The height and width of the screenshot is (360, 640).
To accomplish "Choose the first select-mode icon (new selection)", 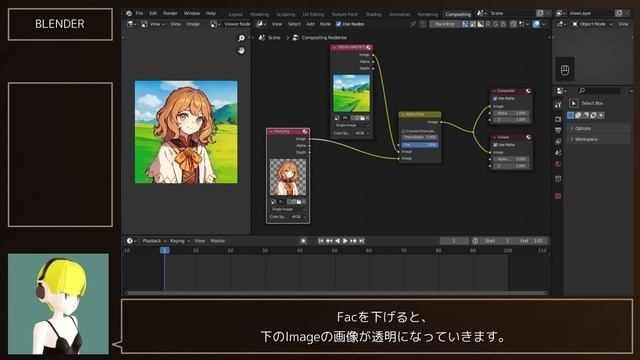I will pos(571,116).
